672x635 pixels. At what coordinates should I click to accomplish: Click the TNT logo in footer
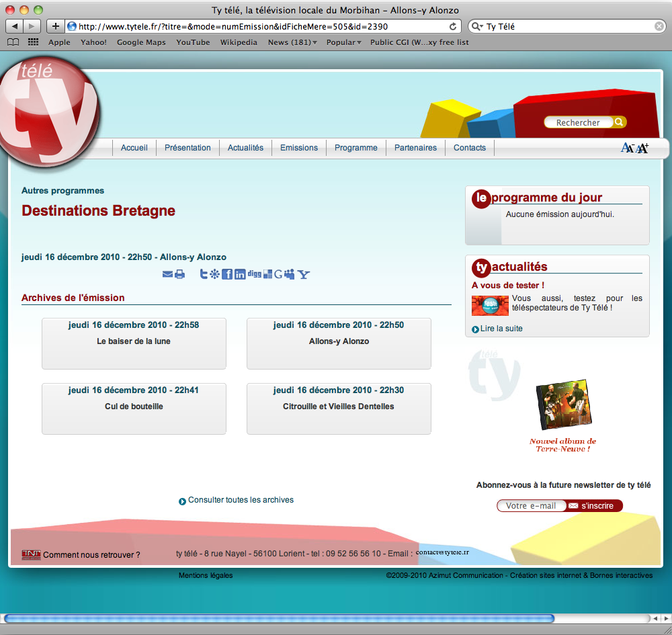[31, 554]
